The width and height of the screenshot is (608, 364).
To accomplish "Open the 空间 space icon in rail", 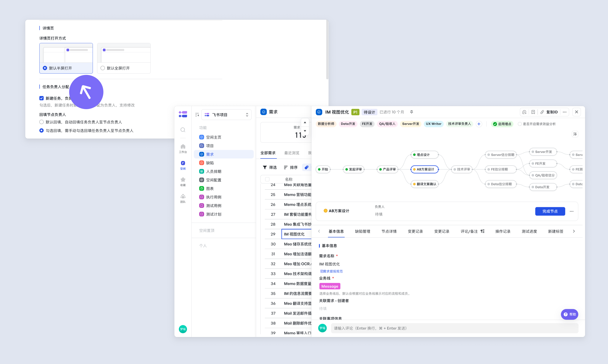I will tap(183, 165).
